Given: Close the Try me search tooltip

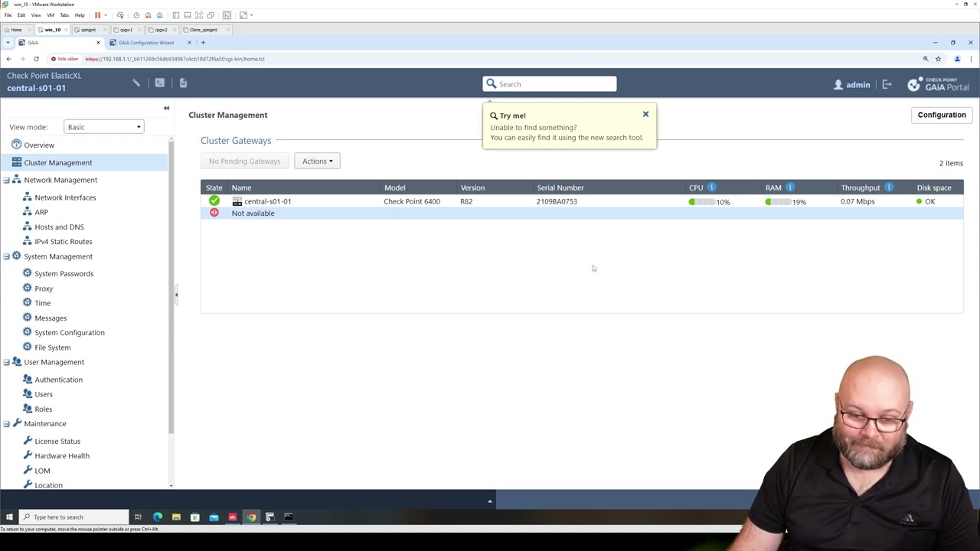Looking at the screenshot, I should (x=645, y=114).
